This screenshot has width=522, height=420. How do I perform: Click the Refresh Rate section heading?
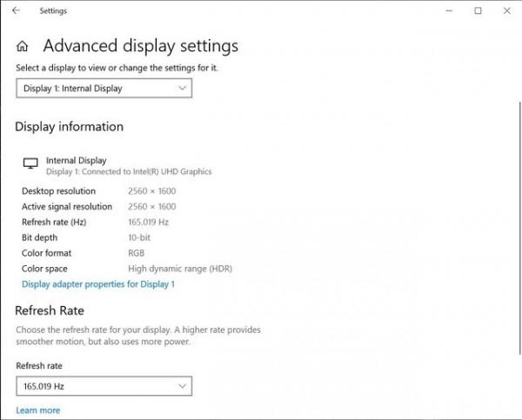(x=50, y=310)
